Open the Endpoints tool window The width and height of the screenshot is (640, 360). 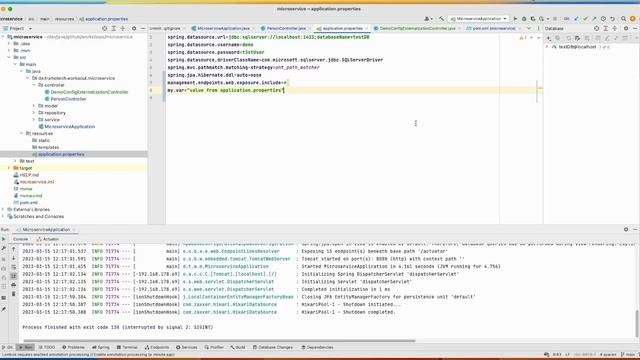(157, 347)
